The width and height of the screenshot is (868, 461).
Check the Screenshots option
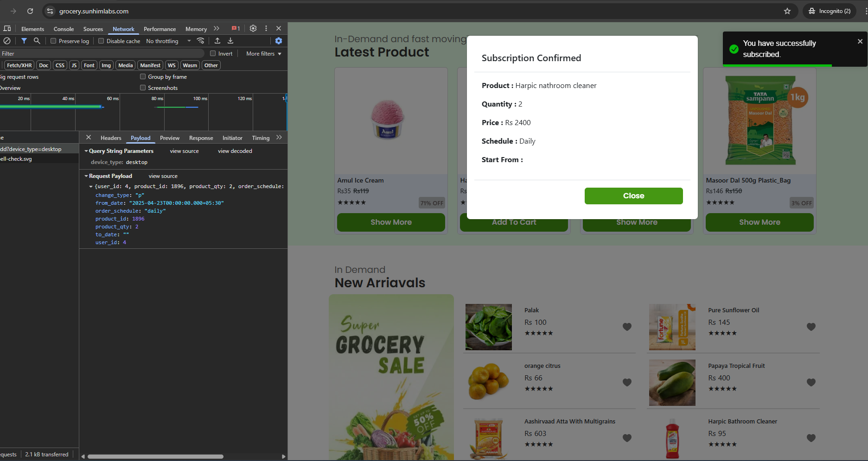143,88
